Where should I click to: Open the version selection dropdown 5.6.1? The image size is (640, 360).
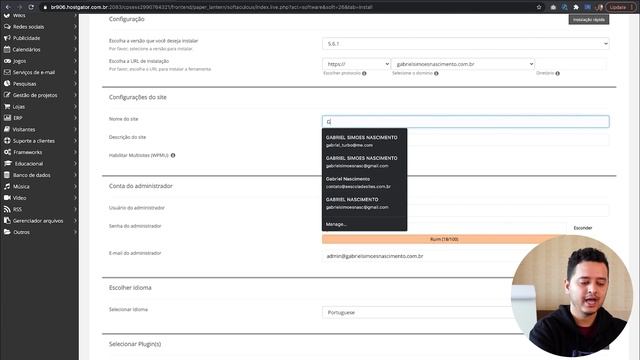click(x=466, y=44)
